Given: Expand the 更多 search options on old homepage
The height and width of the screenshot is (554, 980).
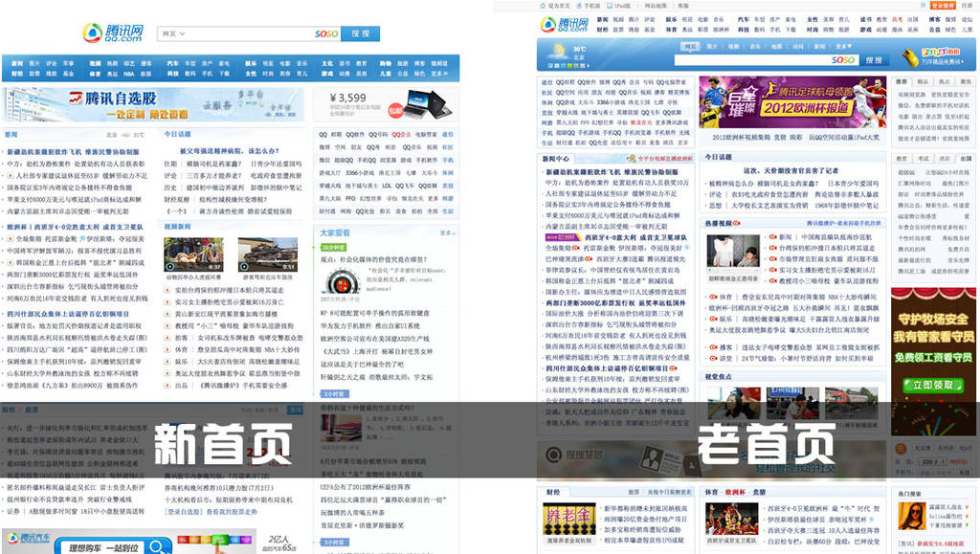Looking at the screenshot, I should pyautogui.click(x=843, y=46).
